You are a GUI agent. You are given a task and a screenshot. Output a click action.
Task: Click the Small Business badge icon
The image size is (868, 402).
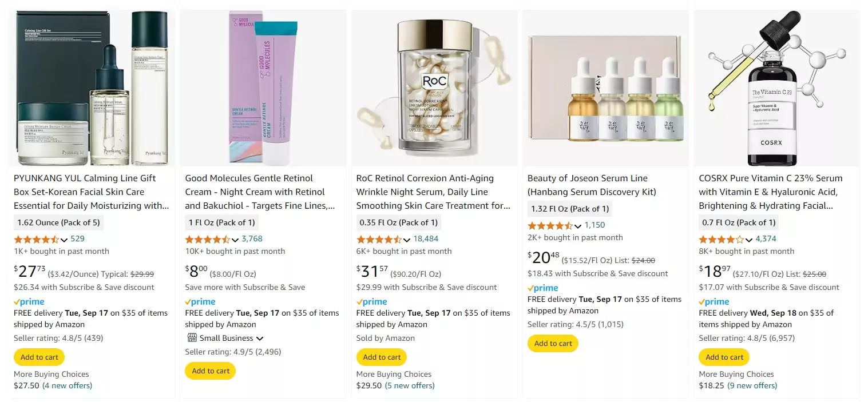pos(192,338)
